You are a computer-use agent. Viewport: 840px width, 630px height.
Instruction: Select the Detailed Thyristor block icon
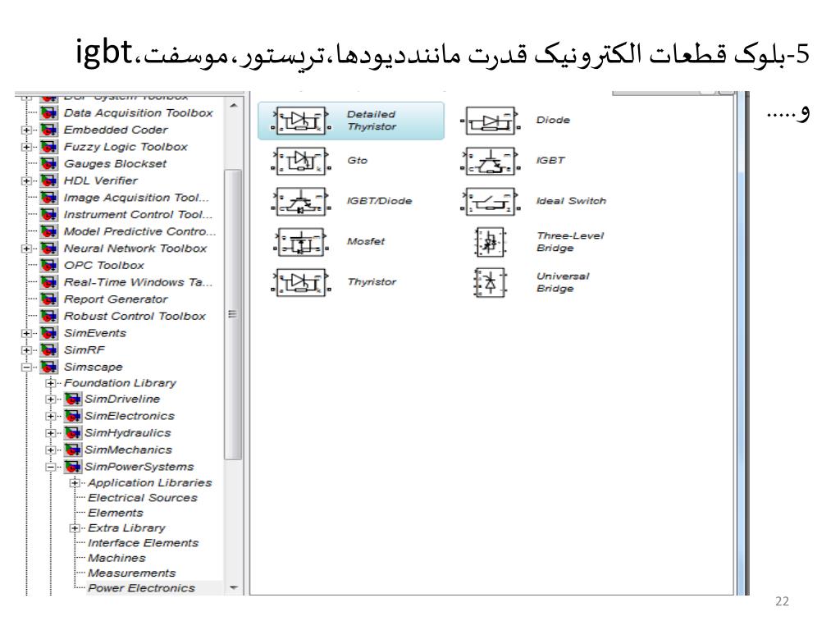[301, 121]
